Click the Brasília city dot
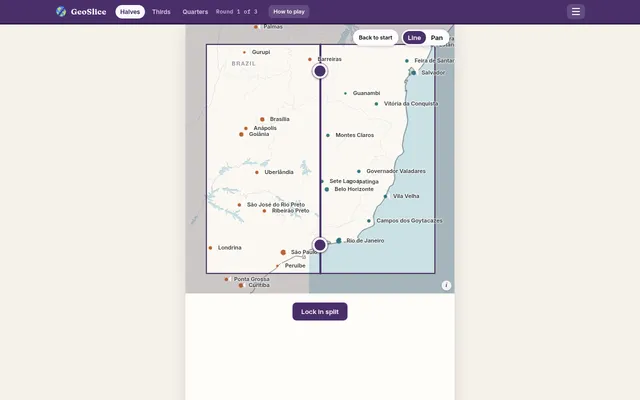This screenshot has height=400, width=640. click(x=262, y=119)
